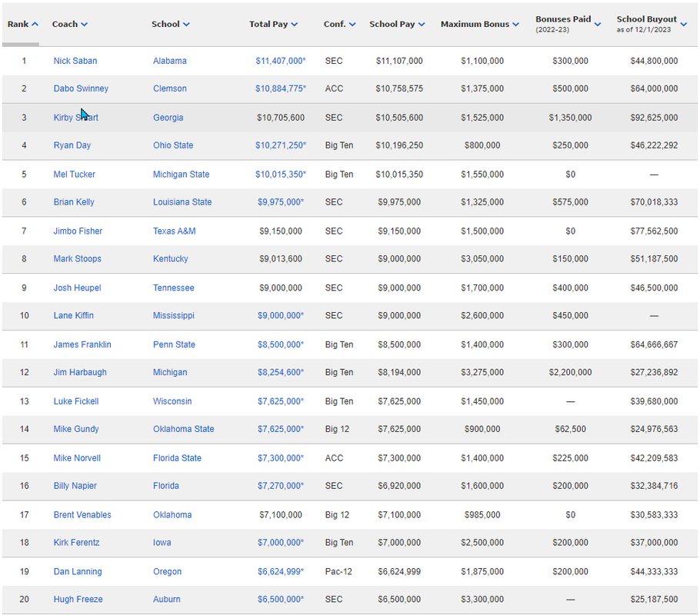Screen dimensions: 700x615
Task: Open Ohio State school link
Action: (x=173, y=145)
